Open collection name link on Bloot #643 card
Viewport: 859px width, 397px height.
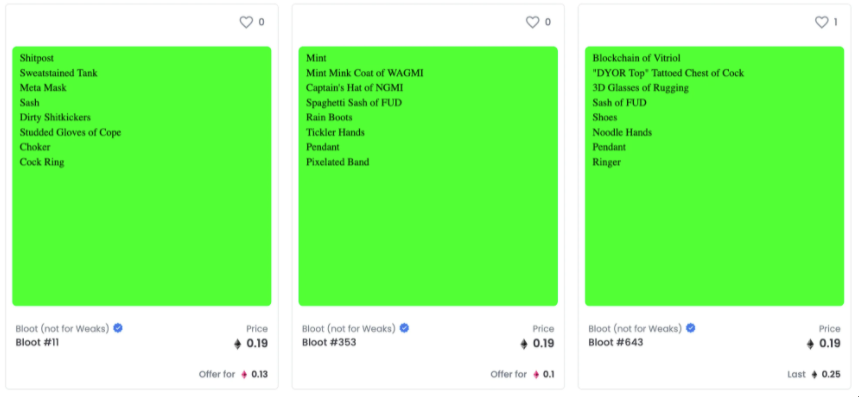[635, 329]
